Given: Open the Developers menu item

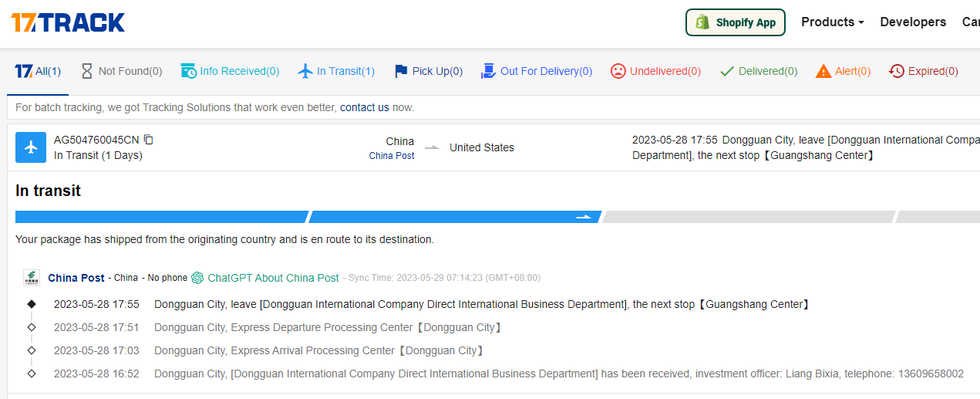Looking at the screenshot, I should point(913,22).
